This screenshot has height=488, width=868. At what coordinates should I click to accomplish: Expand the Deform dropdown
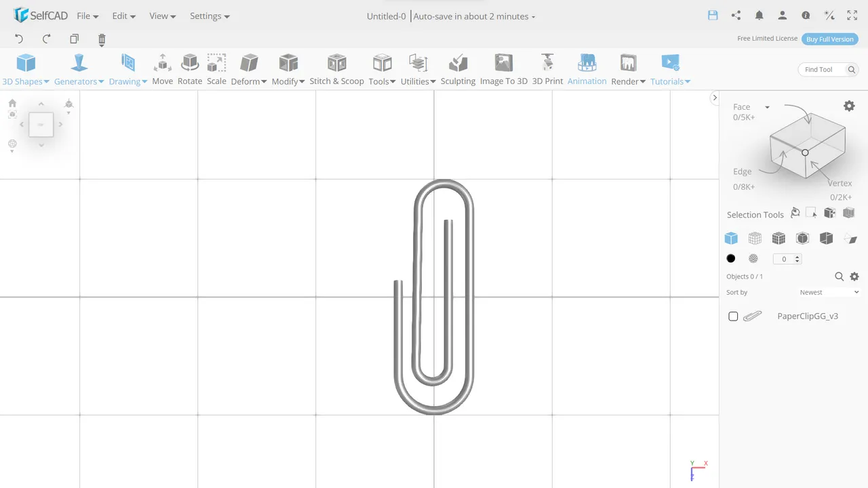point(249,70)
